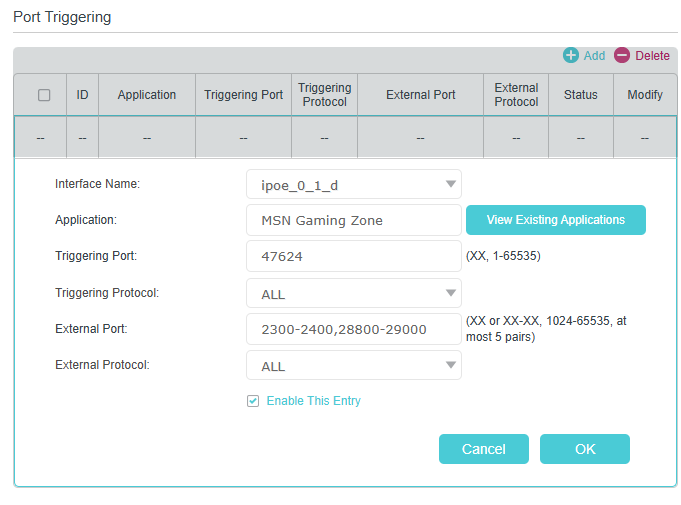The image size is (681, 505).
Task: Uncheck the Enable This Entry checkbox
Action: 253,401
